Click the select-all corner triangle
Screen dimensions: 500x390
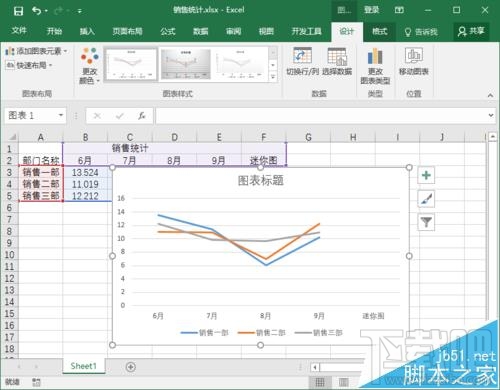(12, 137)
